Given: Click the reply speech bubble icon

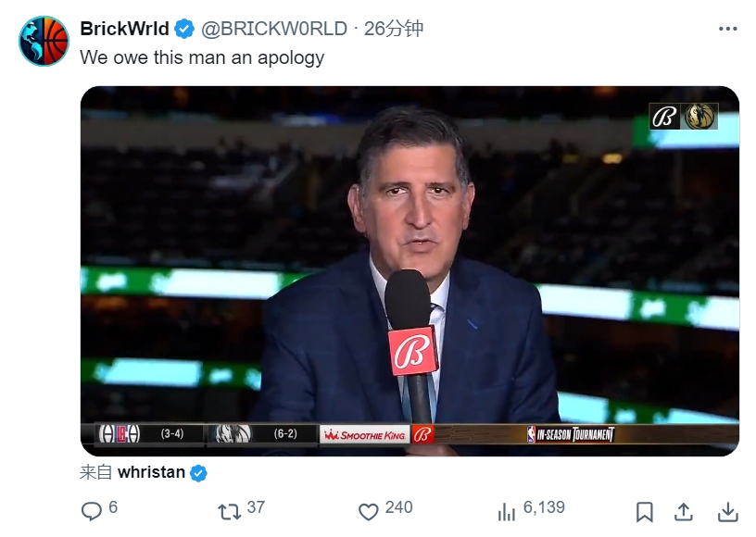Looking at the screenshot, I should pyautogui.click(x=91, y=511).
